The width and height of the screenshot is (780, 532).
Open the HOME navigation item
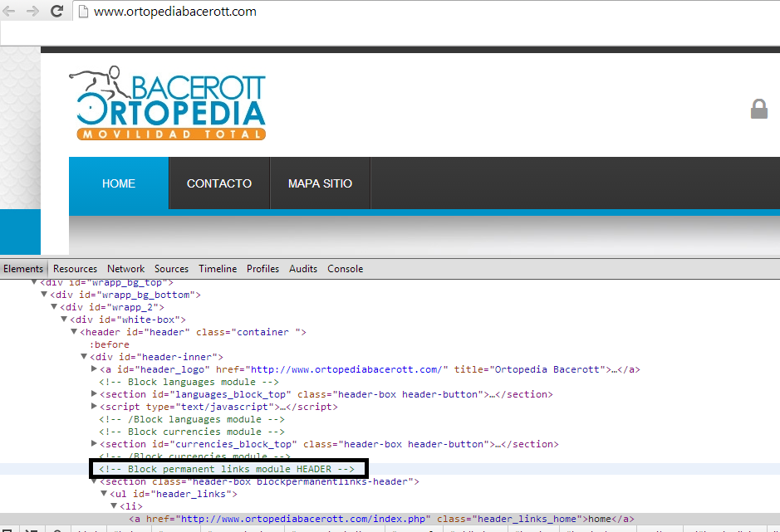coord(119,183)
